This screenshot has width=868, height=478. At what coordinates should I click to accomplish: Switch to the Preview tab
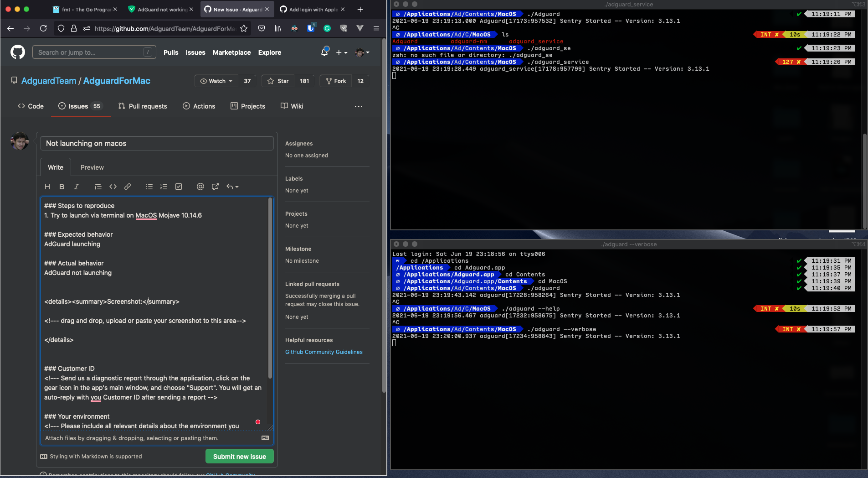point(92,167)
